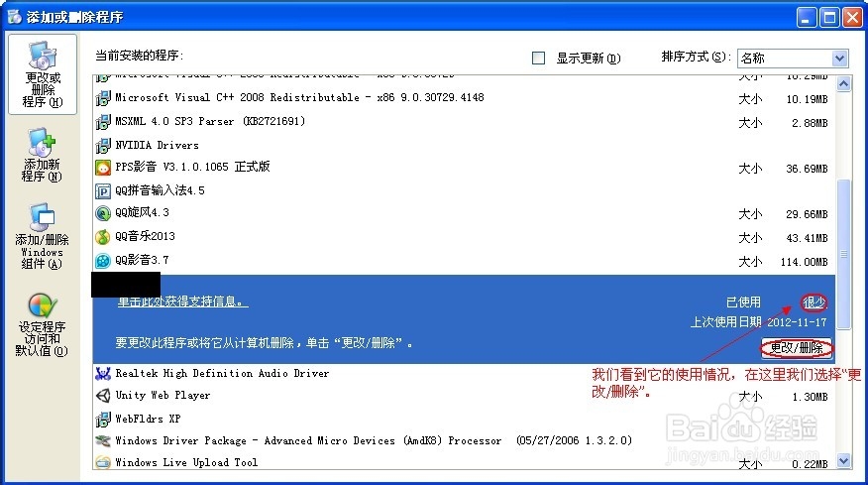This screenshot has width=868, height=485.
Task: Close the 添加或删除程序 window
Action: (851, 18)
